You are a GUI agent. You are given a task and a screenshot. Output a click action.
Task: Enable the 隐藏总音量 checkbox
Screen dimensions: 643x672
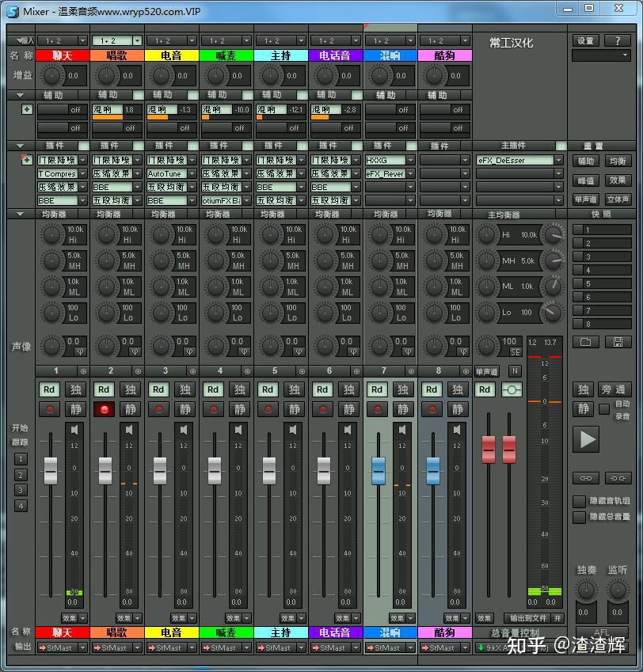click(x=579, y=518)
